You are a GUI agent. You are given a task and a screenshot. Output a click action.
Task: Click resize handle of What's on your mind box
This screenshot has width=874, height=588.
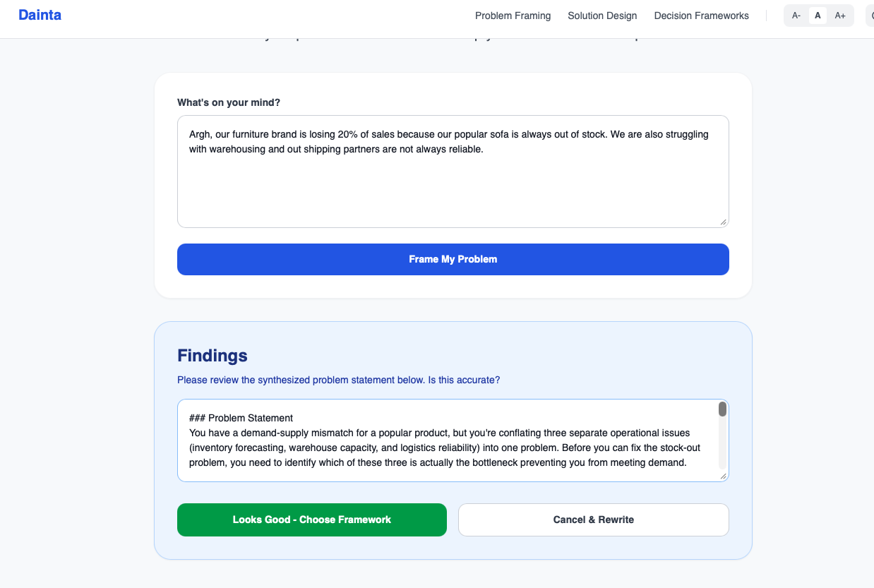pos(723,222)
